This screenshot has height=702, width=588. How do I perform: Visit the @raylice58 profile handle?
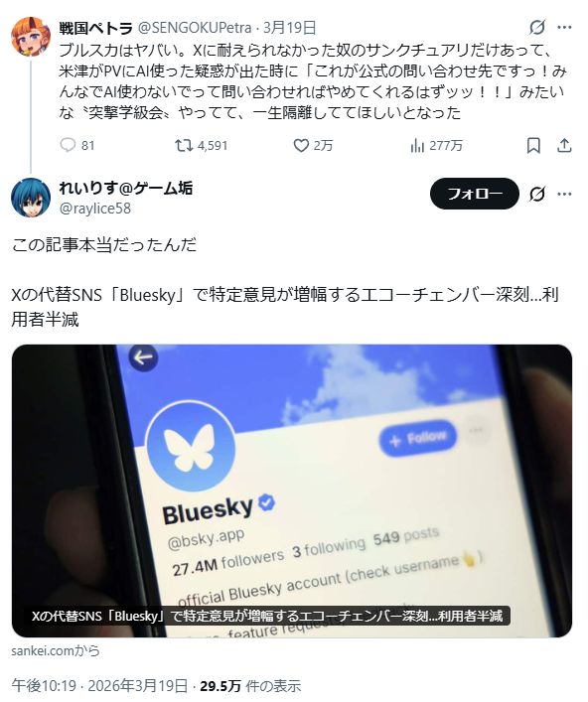(x=95, y=209)
